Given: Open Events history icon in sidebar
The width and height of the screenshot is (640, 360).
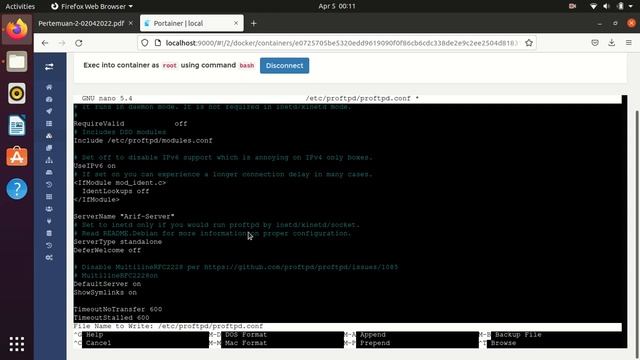Looking at the screenshot, I should tap(49, 184).
